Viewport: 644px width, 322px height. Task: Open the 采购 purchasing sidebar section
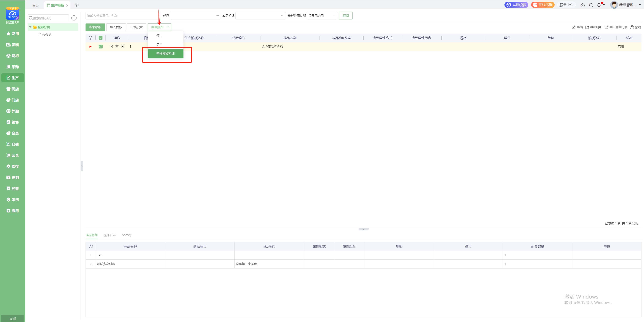(13, 67)
